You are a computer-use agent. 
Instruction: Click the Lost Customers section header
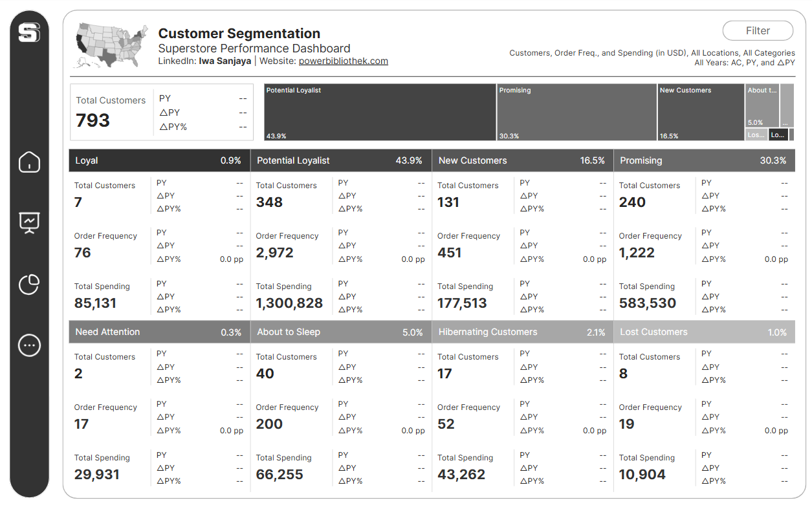[x=705, y=332]
